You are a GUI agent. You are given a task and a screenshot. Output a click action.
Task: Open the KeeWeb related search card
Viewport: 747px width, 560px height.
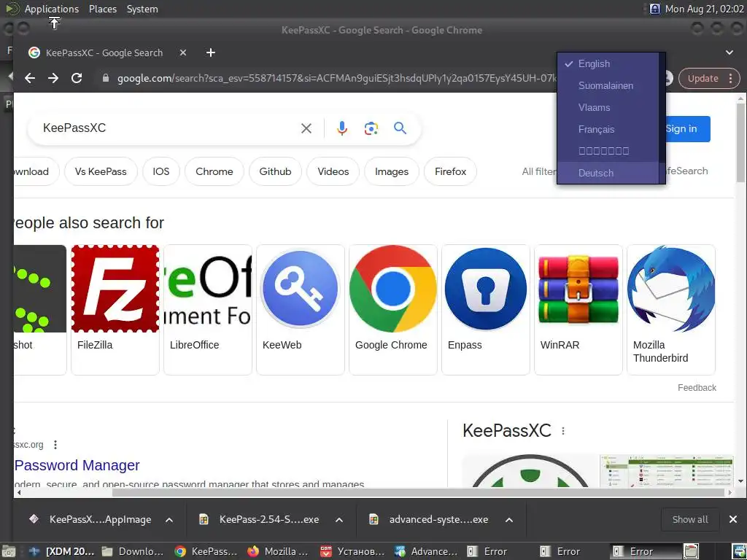(300, 309)
